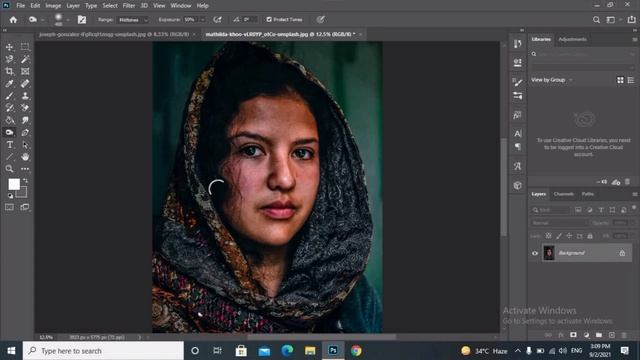Image resolution: width=640 pixels, height=360 pixels.
Task: Select the History Brush tool
Action: (x=9, y=108)
